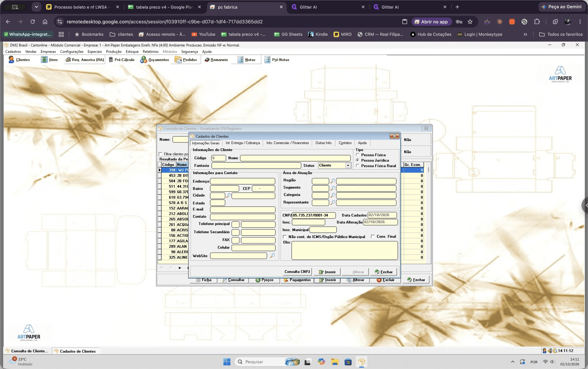Screen dimensions: 588x369
Task: Open the Clientes toolbar icon
Action: pos(11,59)
